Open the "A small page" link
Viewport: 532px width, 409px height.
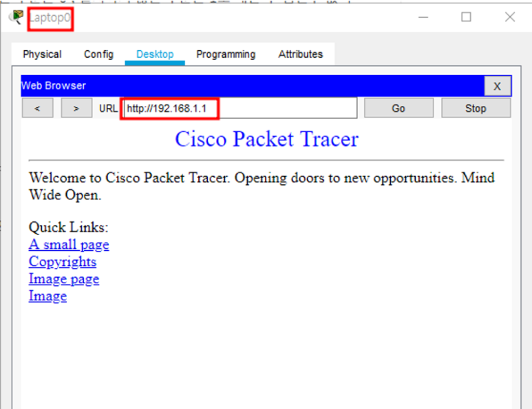coord(69,245)
